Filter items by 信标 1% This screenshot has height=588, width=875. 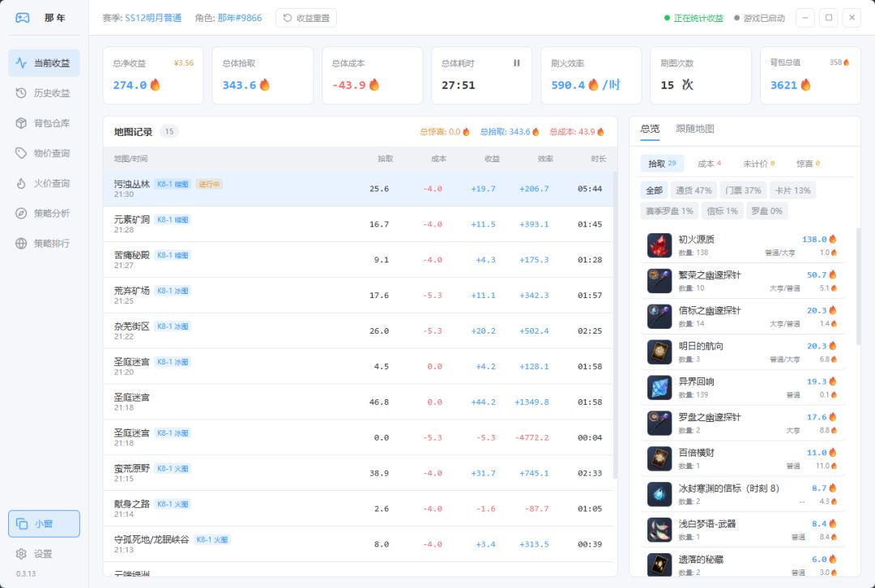[x=722, y=211]
